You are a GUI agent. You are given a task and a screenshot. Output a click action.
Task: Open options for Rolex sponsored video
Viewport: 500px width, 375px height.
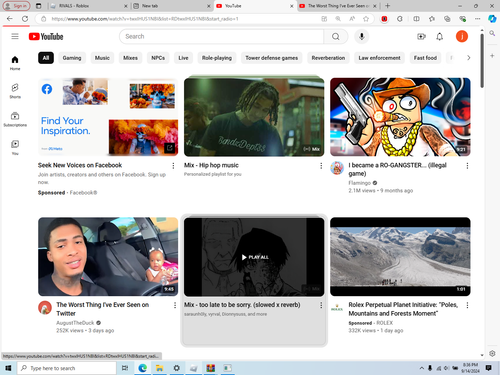click(x=467, y=305)
